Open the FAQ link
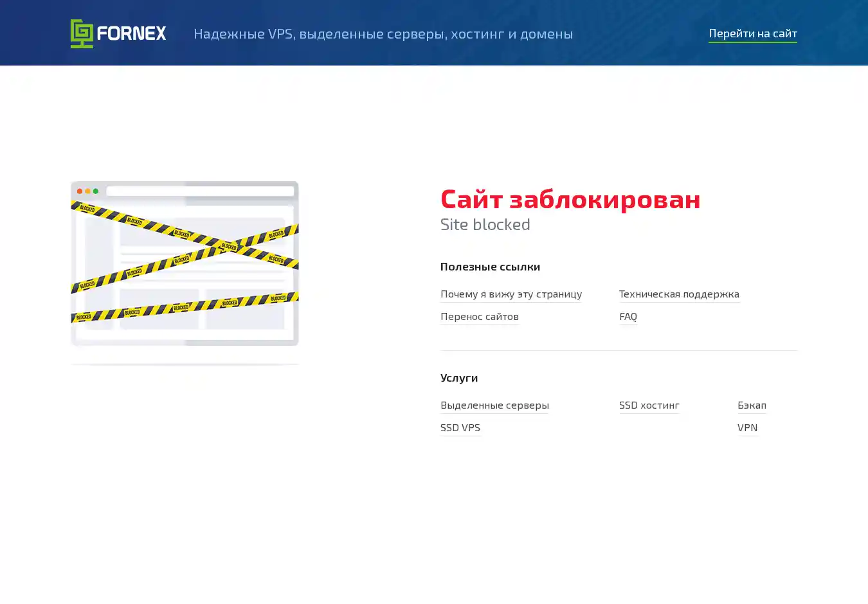Screen dimensions: 868x604 click(628, 316)
